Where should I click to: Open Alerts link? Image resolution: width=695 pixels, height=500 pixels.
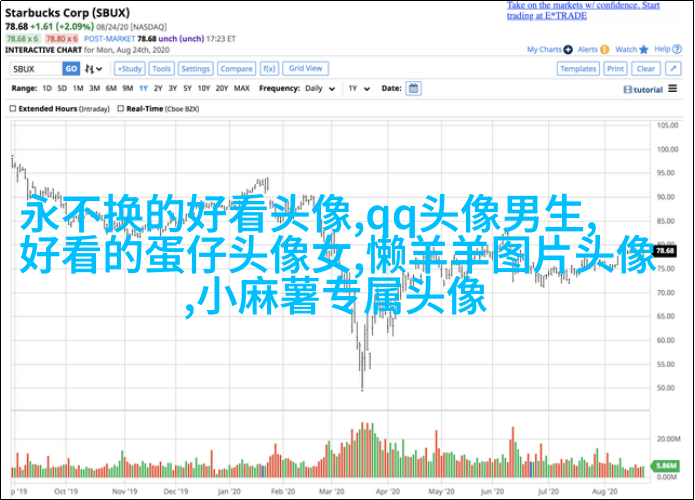[588, 49]
